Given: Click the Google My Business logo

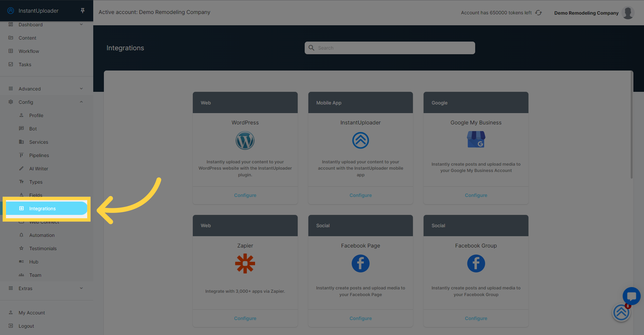Looking at the screenshot, I should point(476,139).
